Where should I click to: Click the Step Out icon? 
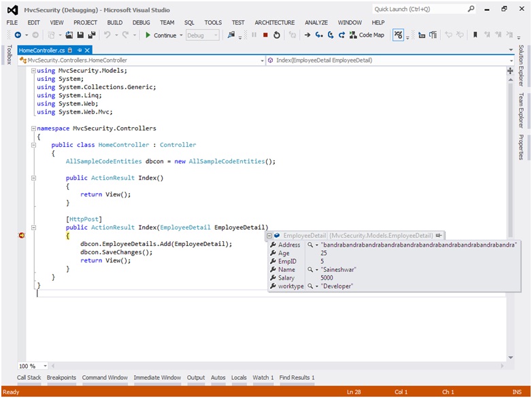[342, 35]
